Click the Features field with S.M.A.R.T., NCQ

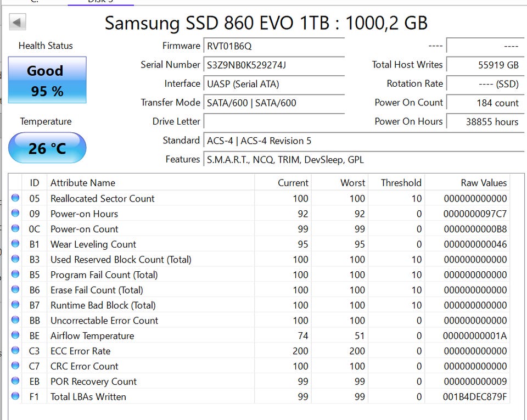(x=364, y=159)
